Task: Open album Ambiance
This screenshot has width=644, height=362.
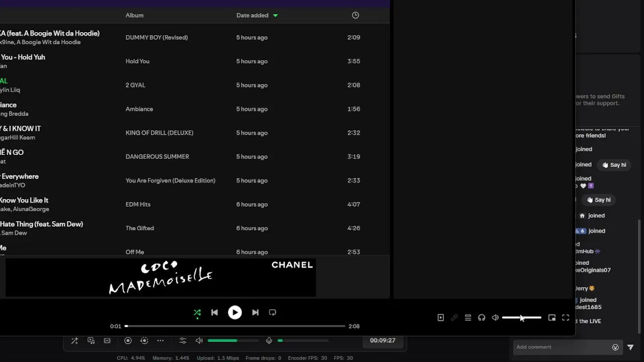Action: 139,109
